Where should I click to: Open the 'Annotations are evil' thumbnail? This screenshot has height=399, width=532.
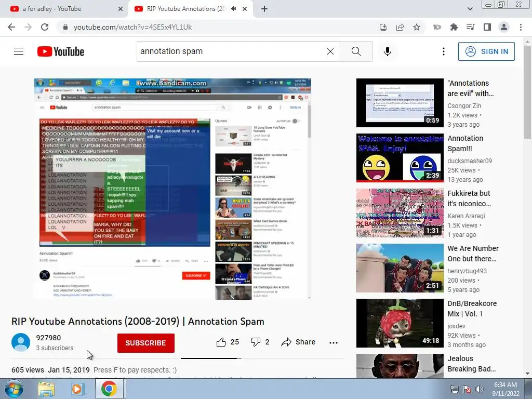(x=400, y=103)
